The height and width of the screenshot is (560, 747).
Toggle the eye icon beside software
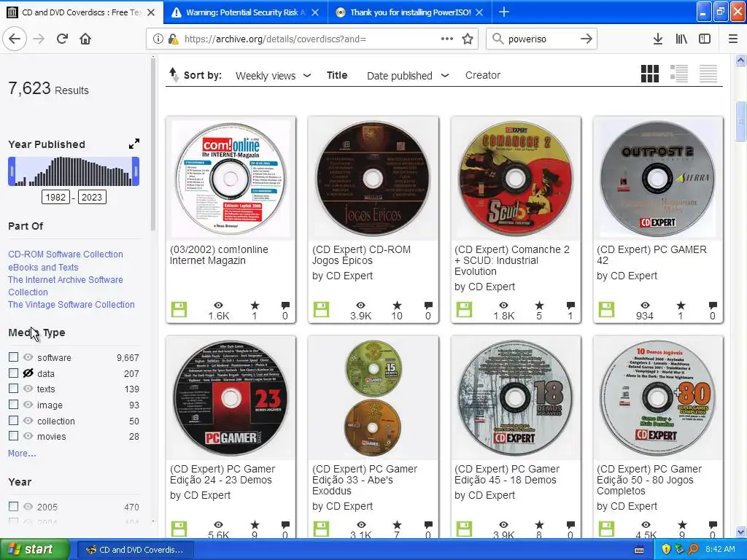point(28,357)
